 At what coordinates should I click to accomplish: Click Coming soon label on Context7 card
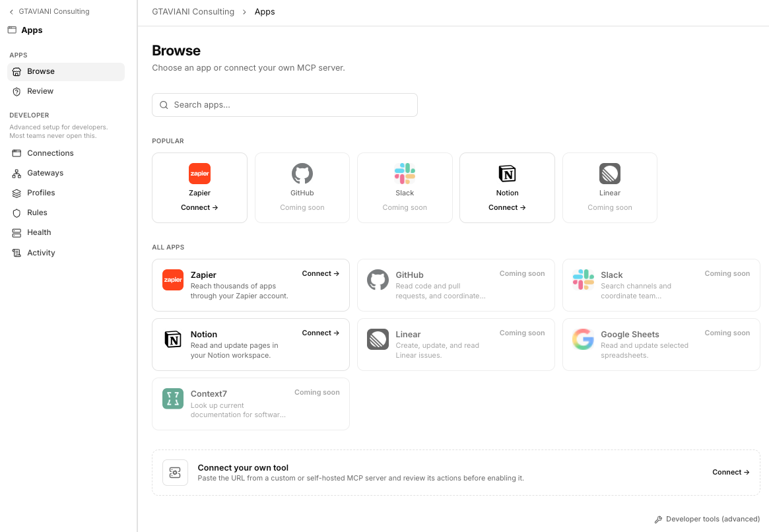[x=317, y=392]
